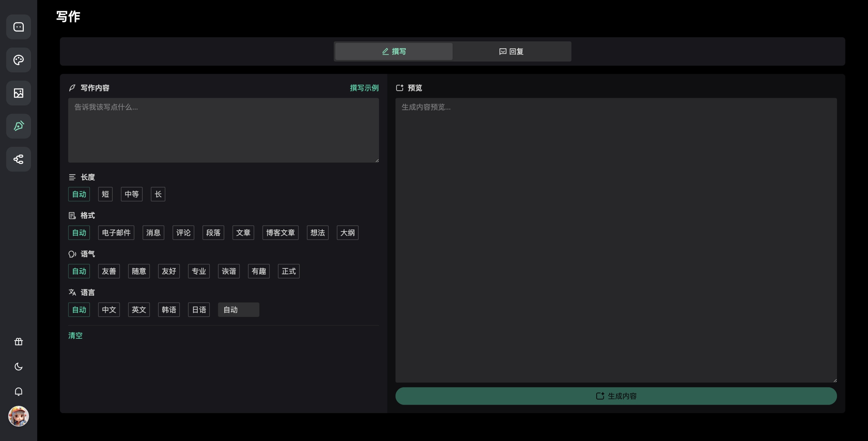Select the writing pen sidebar icon
Screen dimensions: 868x441
[x=18, y=126]
